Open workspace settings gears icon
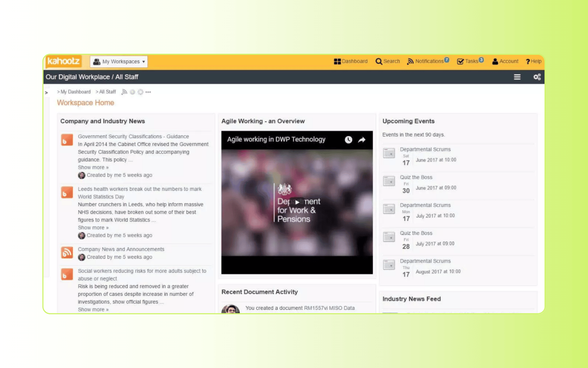Image resolution: width=588 pixels, height=368 pixels. pyautogui.click(x=537, y=77)
